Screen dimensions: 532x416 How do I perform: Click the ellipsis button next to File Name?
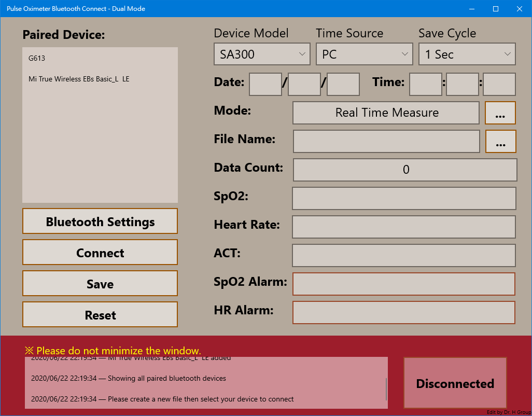tap(500, 141)
